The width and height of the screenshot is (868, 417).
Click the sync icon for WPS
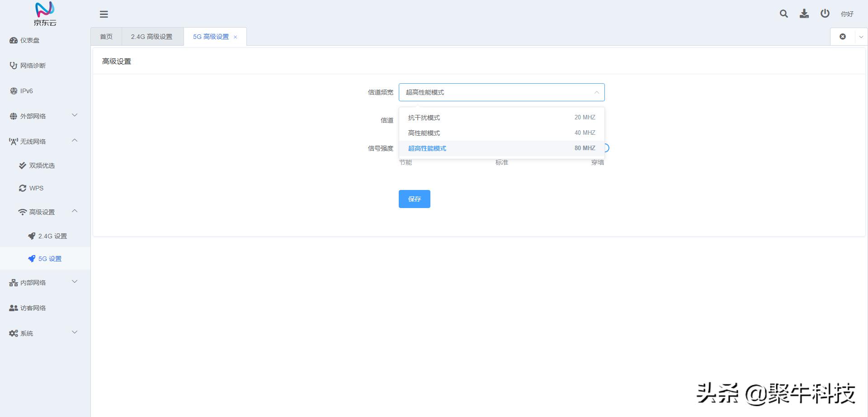click(23, 188)
